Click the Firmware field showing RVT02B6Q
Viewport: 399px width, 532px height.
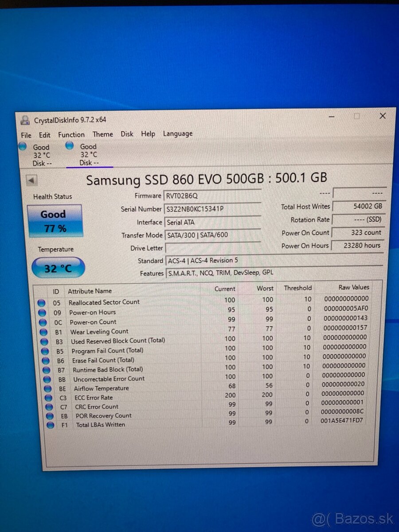pyautogui.click(x=213, y=196)
